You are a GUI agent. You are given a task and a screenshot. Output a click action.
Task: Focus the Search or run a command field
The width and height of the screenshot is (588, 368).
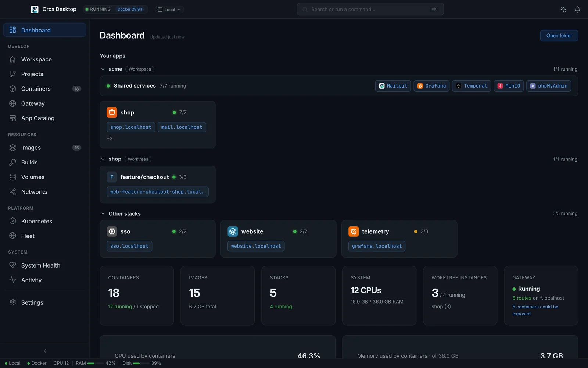[x=370, y=9]
